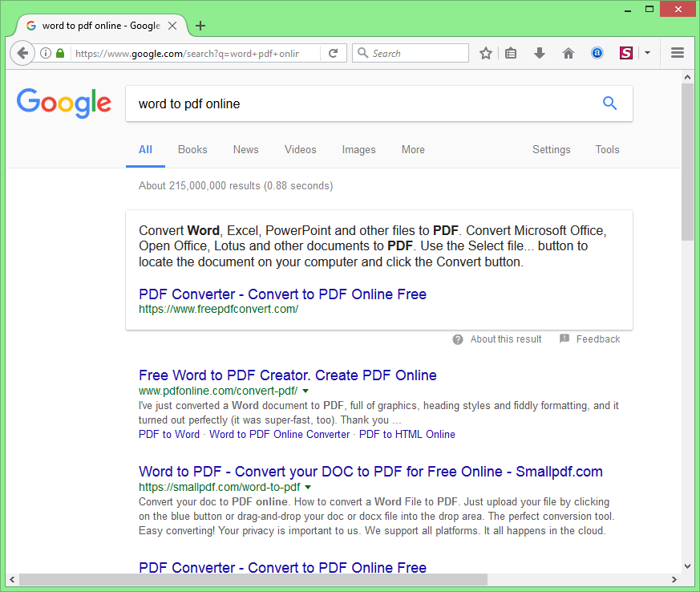The image size is (700, 592).
Task: Click the Feedback link under the featured snippet
Action: click(597, 339)
